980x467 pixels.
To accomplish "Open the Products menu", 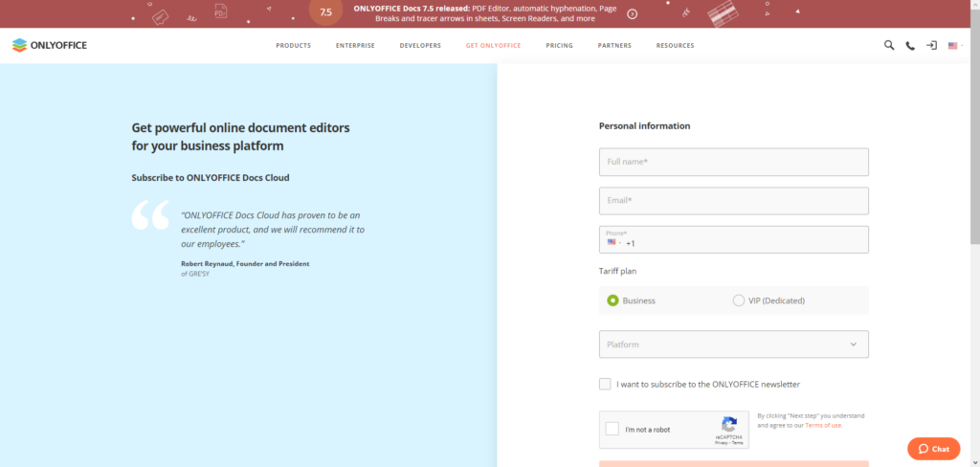I will [x=293, y=45].
